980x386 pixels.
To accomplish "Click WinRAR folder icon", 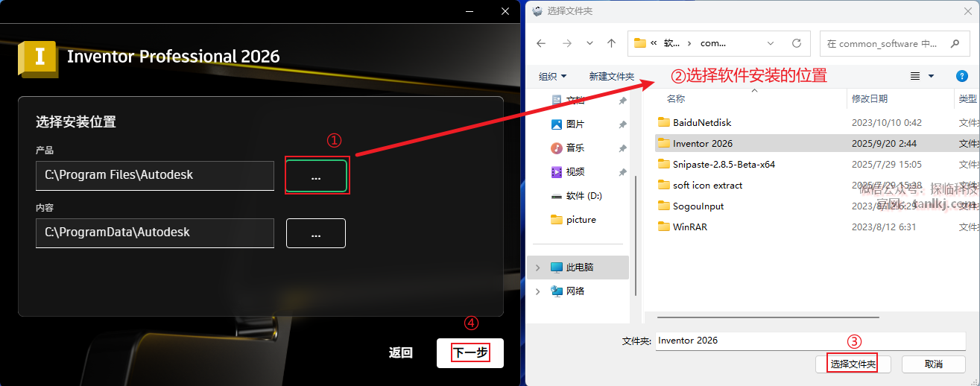I will (x=664, y=227).
